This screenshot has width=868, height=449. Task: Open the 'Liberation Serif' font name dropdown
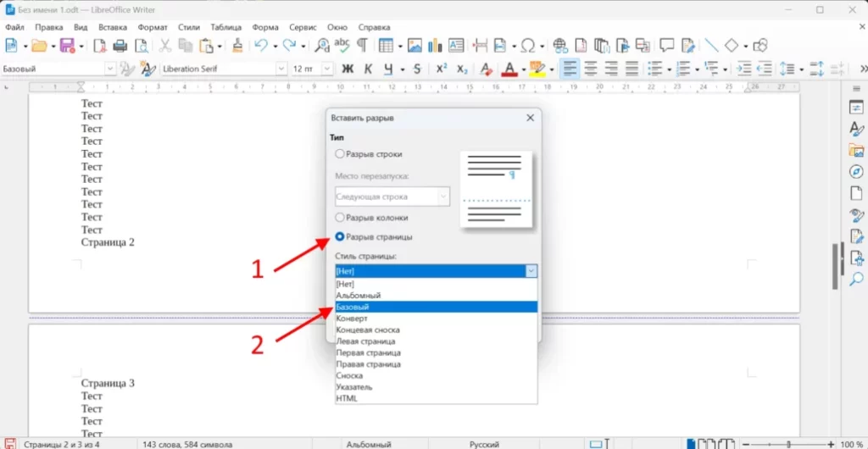pos(281,69)
